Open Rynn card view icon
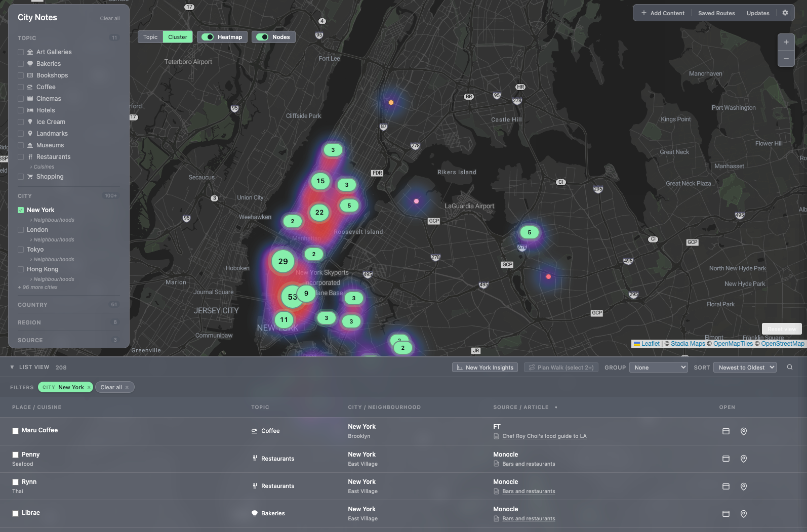Screen dimensions: 807x532 [x=725, y=486]
